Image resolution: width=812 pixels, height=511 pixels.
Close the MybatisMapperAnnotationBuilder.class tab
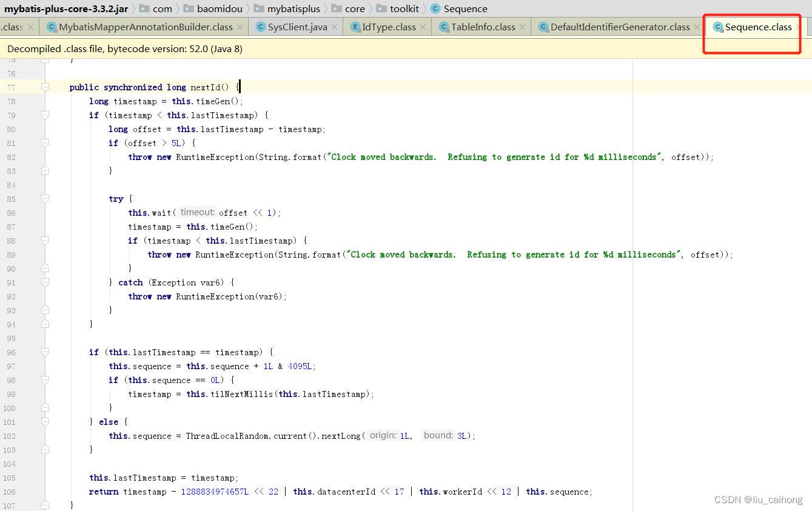(240, 27)
